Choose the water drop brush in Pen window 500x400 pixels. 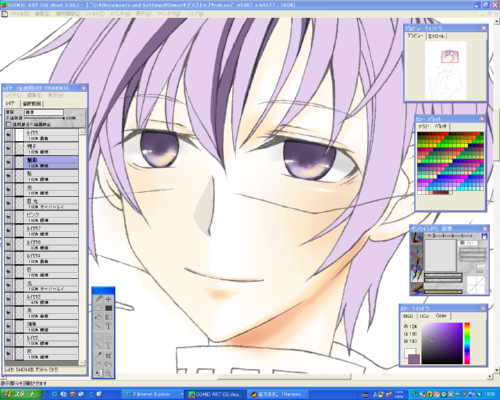coord(417,251)
